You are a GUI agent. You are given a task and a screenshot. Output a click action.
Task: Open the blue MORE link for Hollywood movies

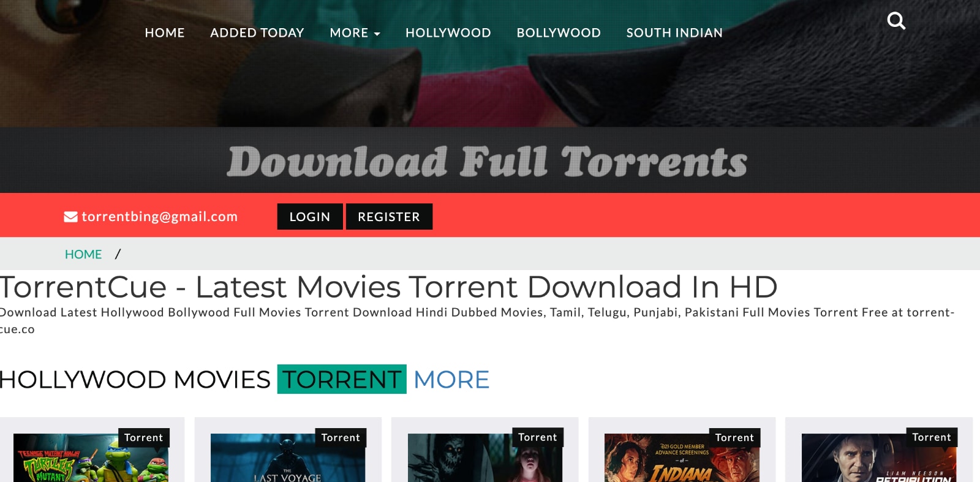pos(451,380)
